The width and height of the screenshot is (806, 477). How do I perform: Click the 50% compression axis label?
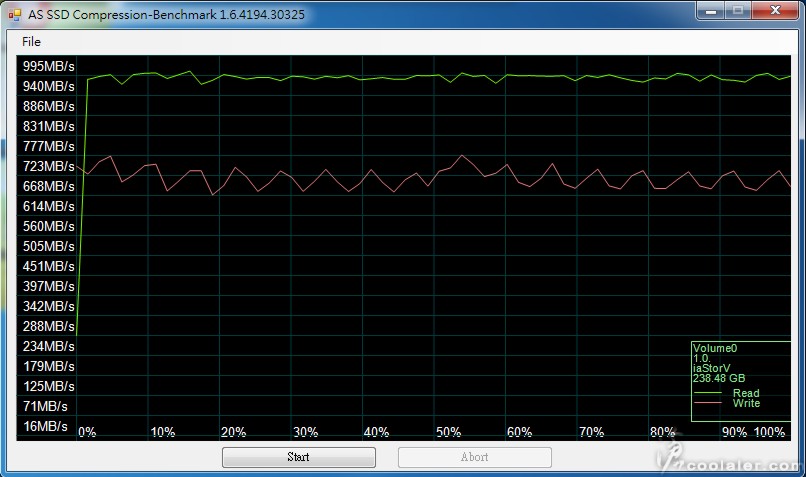click(448, 432)
